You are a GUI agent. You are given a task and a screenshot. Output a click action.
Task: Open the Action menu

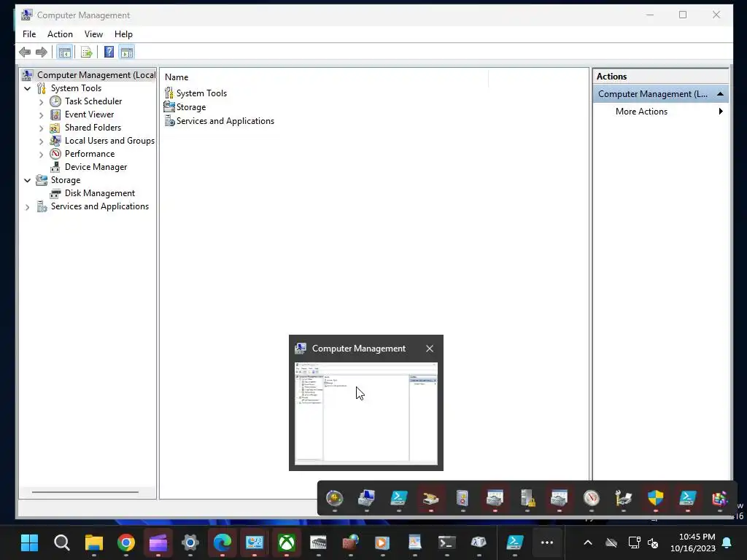click(60, 34)
